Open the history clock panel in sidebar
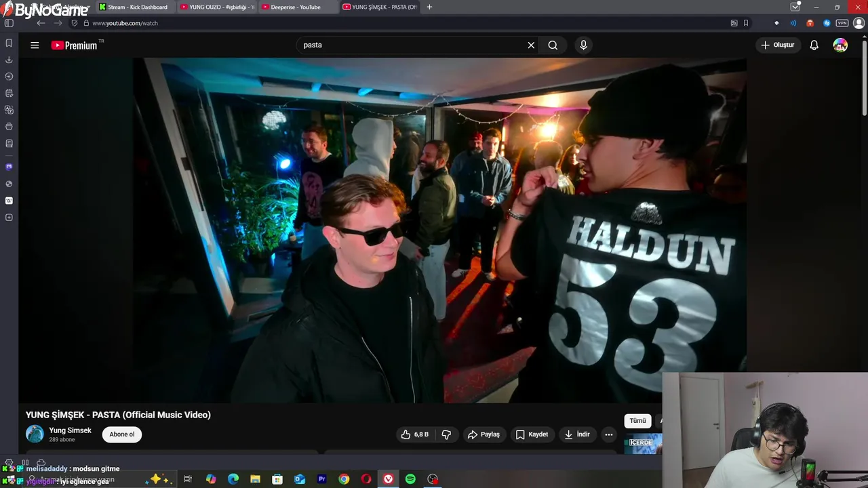The image size is (868, 488). [x=9, y=77]
